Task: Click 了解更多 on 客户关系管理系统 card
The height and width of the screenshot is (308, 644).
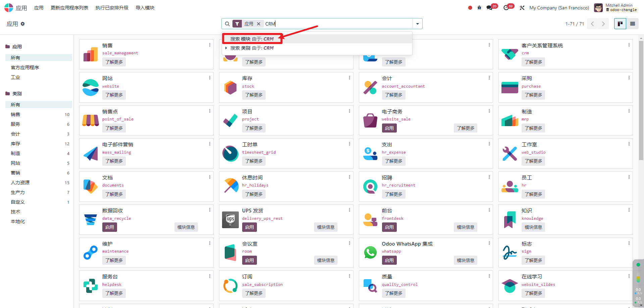Action: point(533,62)
